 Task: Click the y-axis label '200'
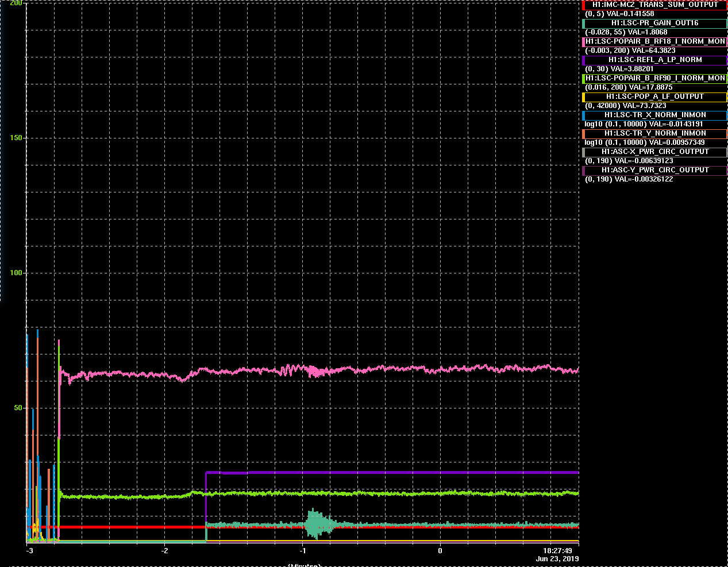pyautogui.click(x=16, y=3)
